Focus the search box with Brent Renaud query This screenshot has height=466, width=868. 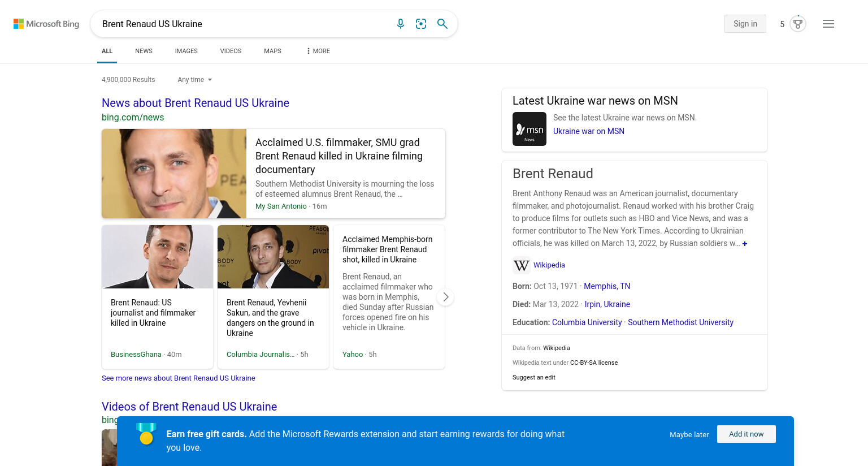pyautogui.click(x=243, y=24)
